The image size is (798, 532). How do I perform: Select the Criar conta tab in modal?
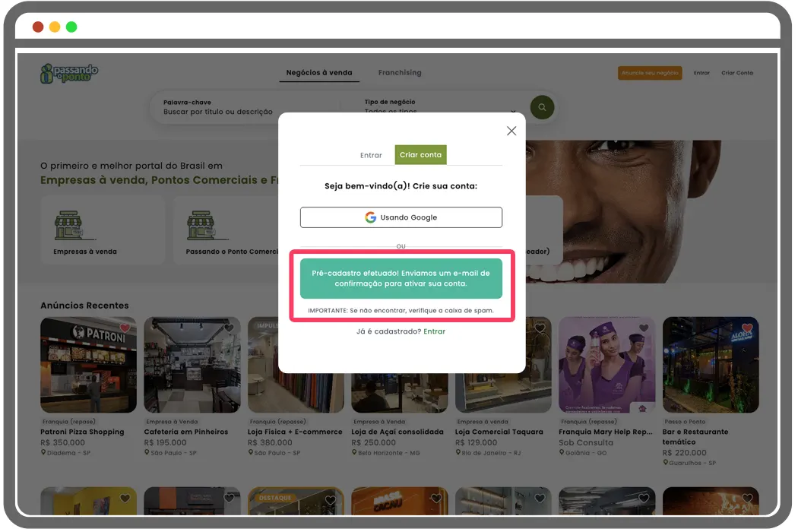pyautogui.click(x=420, y=155)
